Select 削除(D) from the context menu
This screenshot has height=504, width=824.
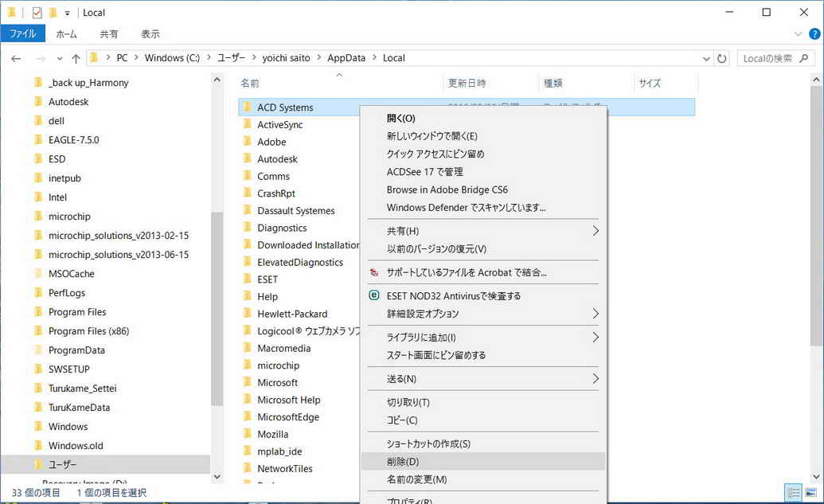point(403,462)
